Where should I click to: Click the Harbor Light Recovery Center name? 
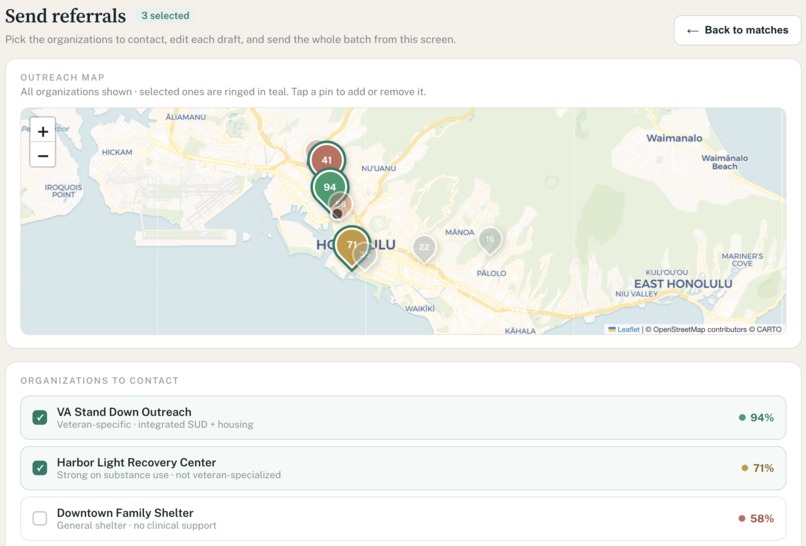pyautogui.click(x=136, y=462)
